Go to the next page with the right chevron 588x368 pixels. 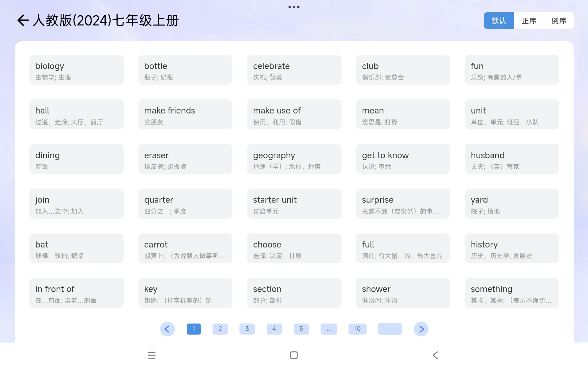click(x=421, y=329)
